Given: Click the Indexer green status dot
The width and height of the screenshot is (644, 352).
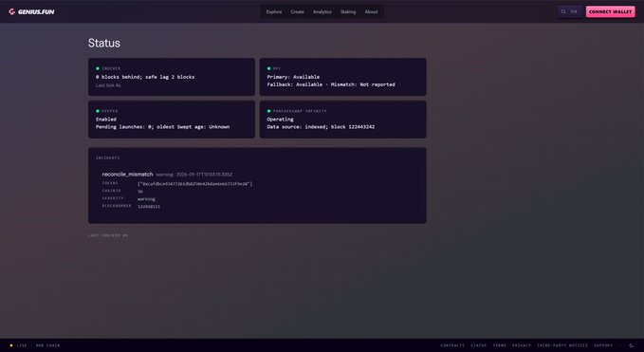Looking at the screenshot, I should pyautogui.click(x=98, y=68).
